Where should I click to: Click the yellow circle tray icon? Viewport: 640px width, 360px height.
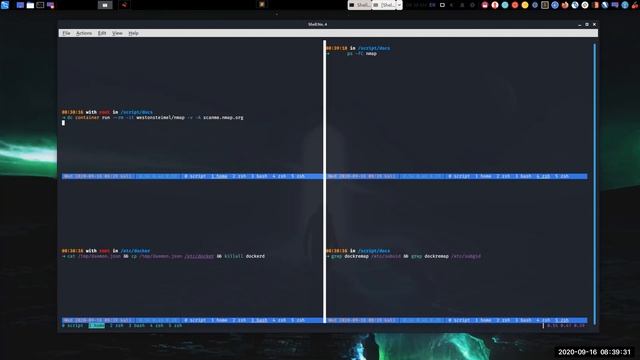(x=525, y=5)
